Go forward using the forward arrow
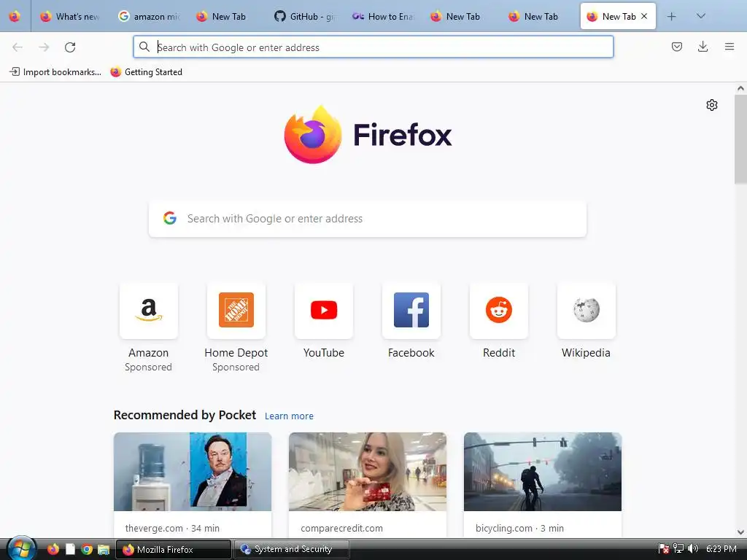 [x=44, y=47]
